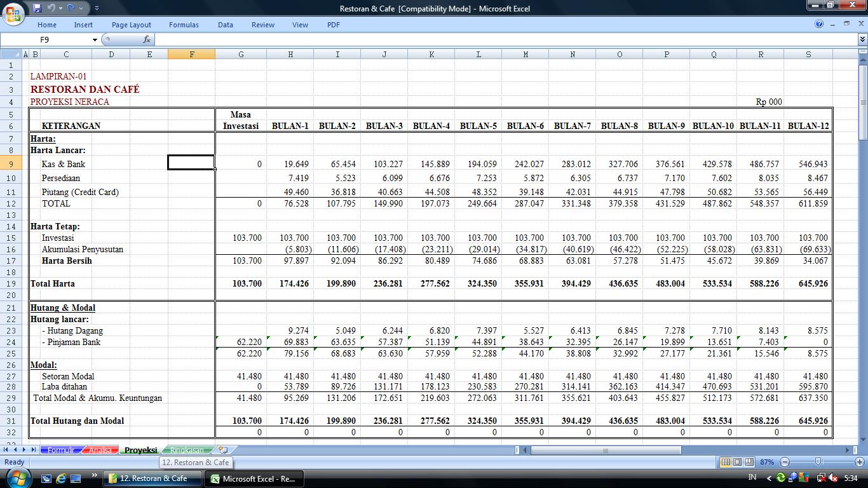Click the Redo arrow icon
Image resolution: width=868 pixels, height=488 pixels.
tap(71, 8)
